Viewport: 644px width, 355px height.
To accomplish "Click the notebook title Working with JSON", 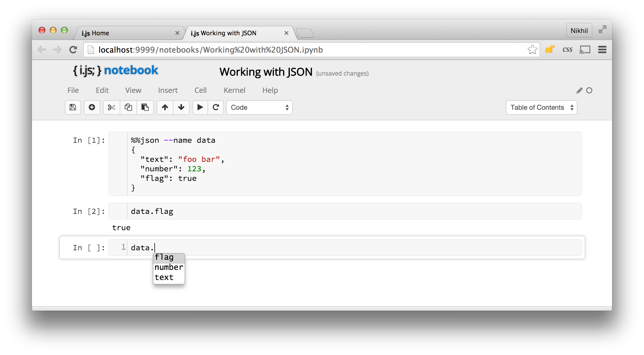I will [x=266, y=72].
